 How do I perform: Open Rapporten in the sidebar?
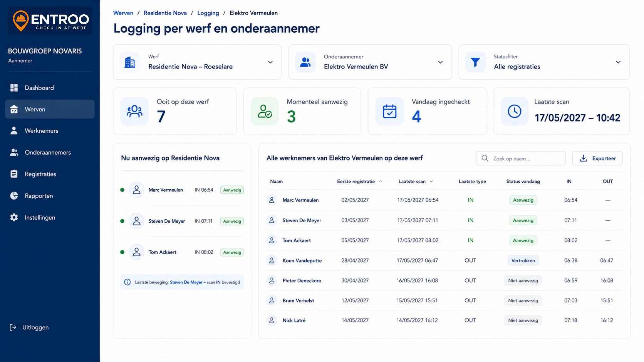pos(50,196)
